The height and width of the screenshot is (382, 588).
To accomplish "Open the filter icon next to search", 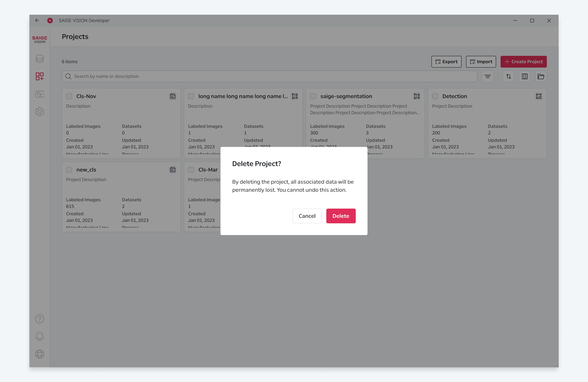I will coord(487,77).
